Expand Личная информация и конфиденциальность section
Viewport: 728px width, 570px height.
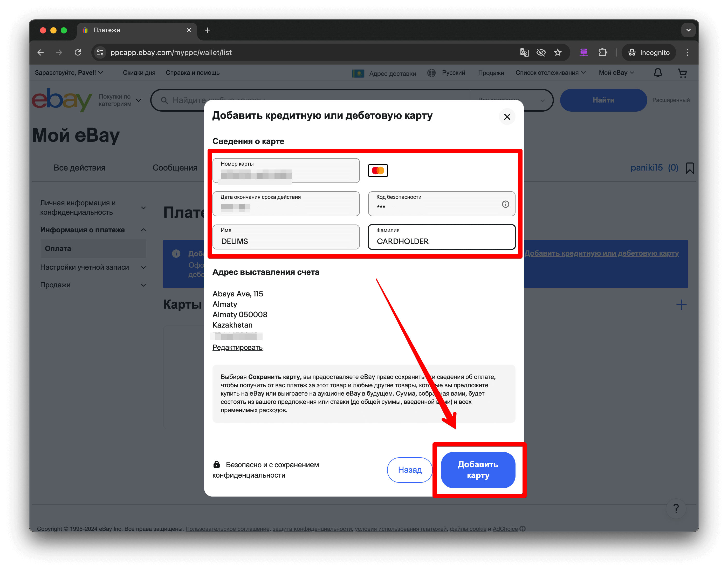click(93, 208)
